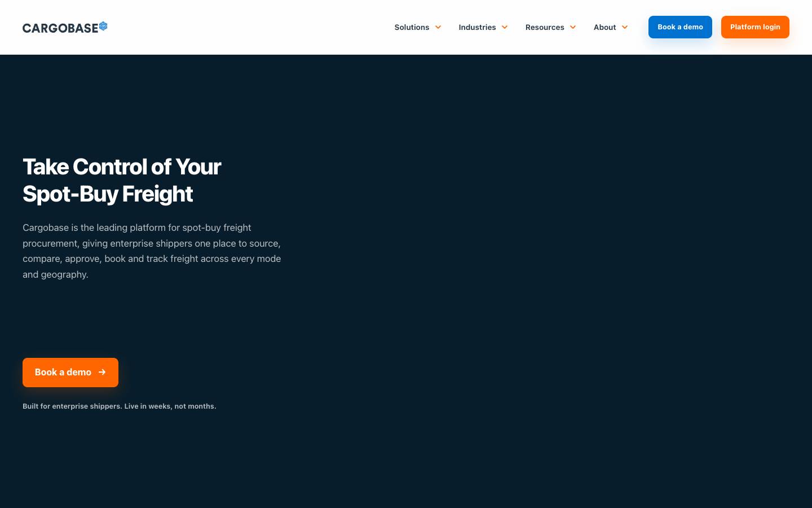Image resolution: width=812 pixels, height=508 pixels.
Task: Click the blue Book a demo button
Action: [x=680, y=27]
